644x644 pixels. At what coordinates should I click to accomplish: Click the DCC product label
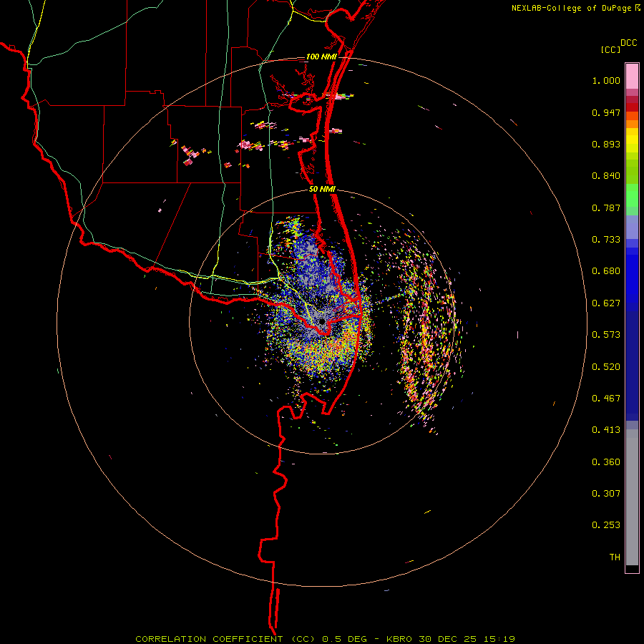tap(629, 43)
